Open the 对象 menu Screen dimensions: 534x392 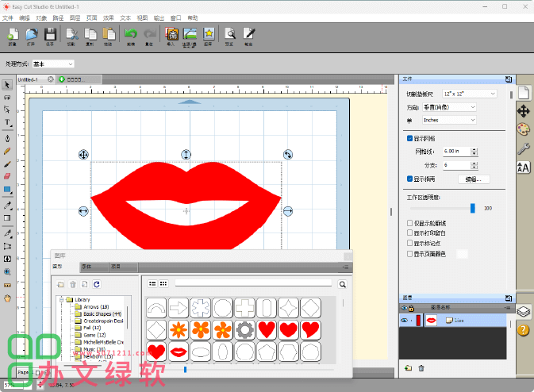pyautogui.click(x=41, y=18)
